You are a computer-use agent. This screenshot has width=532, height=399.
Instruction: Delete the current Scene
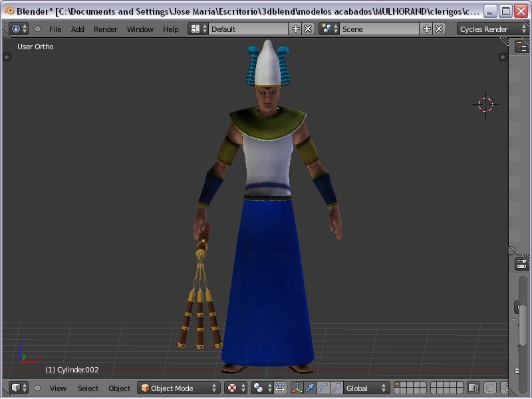point(439,29)
